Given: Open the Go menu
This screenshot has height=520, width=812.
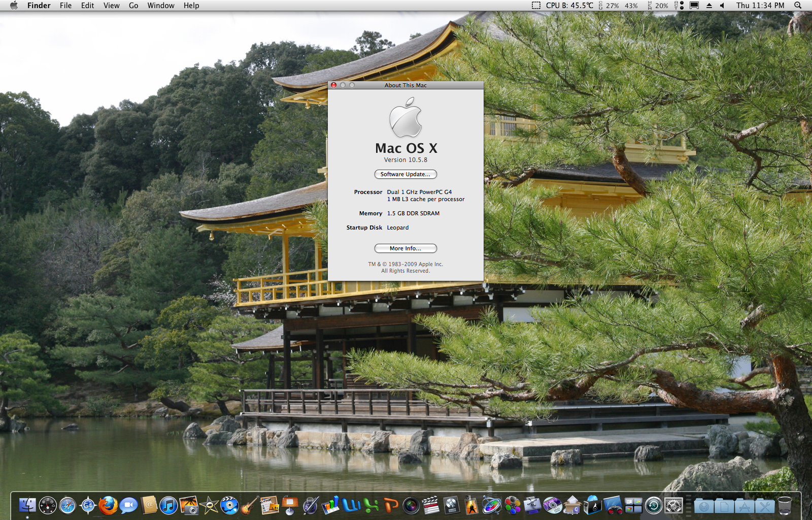Looking at the screenshot, I should [133, 6].
